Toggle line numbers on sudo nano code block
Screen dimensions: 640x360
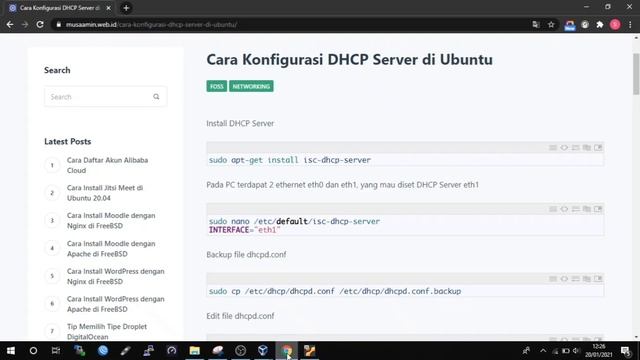(x=553, y=209)
